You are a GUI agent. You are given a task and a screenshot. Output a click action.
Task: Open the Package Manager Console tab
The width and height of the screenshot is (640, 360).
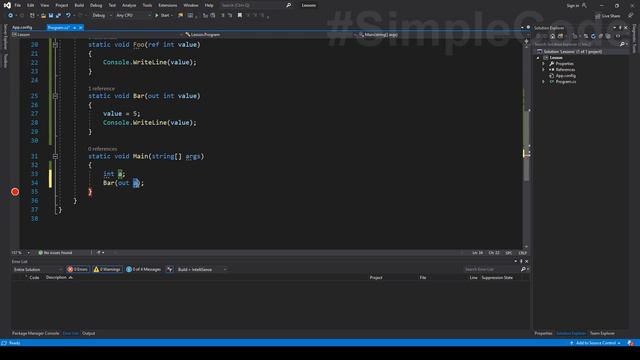[x=36, y=333]
